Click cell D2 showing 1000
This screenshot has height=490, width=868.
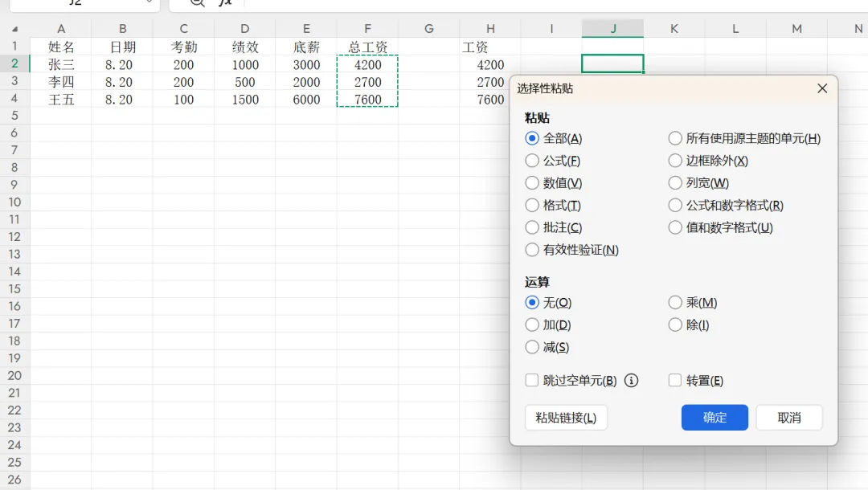(x=244, y=65)
